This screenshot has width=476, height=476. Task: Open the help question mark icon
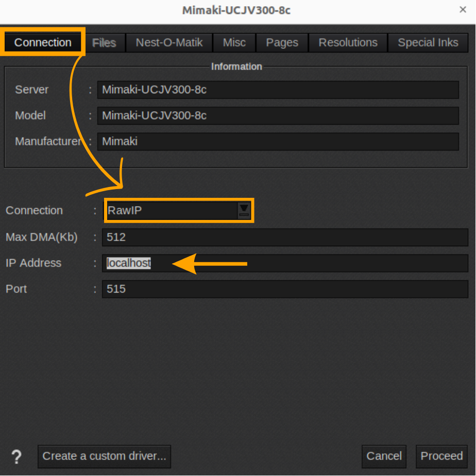(x=16, y=456)
